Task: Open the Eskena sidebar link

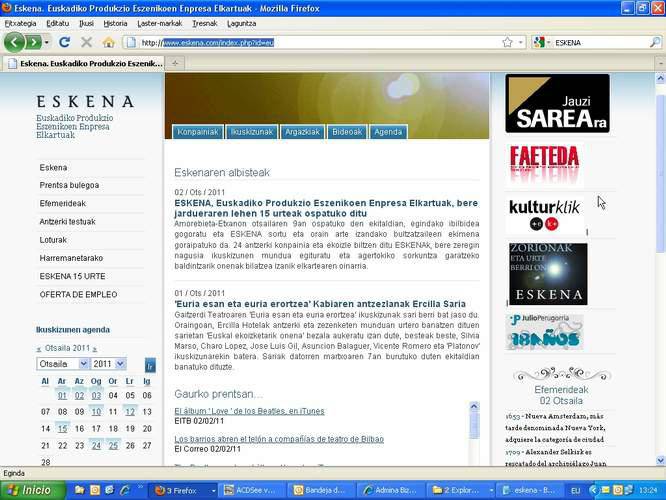Action: pos(53,167)
